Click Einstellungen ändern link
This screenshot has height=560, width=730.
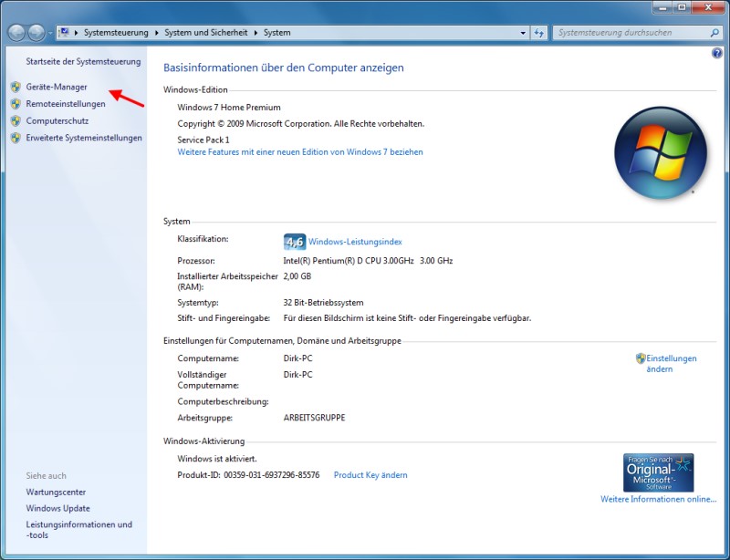pos(672,364)
